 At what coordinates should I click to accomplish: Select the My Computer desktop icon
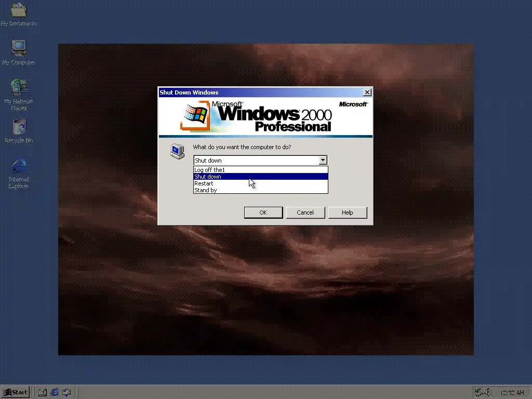[x=19, y=52]
